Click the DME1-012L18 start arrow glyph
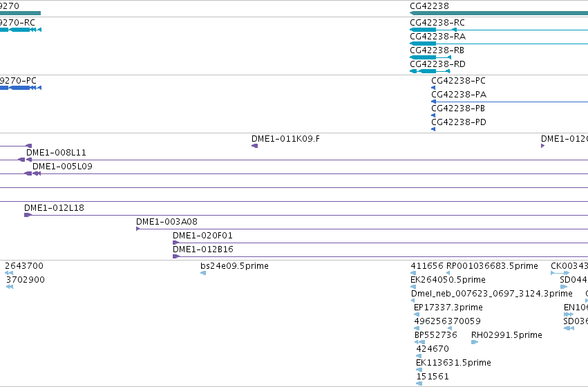Image resolution: width=588 pixels, height=387 pixels. pyautogui.click(x=28, y=215)
